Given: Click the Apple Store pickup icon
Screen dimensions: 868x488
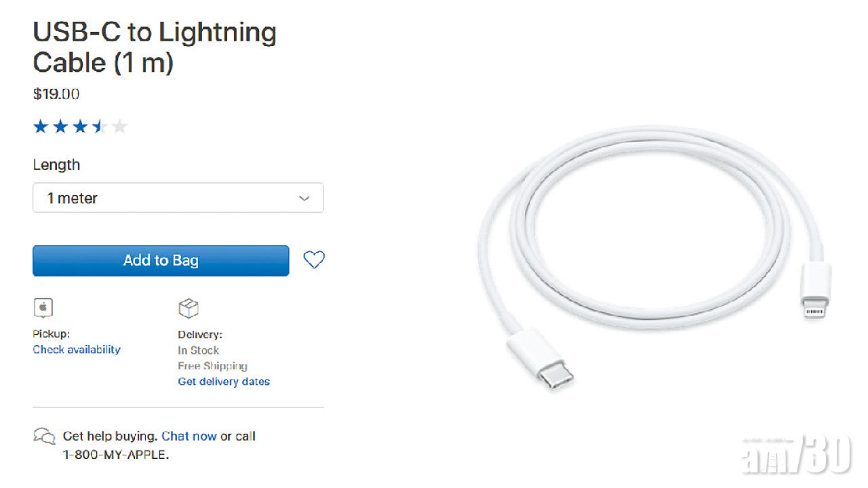Looking at the screenshot, I should click(x=43, y=308).
